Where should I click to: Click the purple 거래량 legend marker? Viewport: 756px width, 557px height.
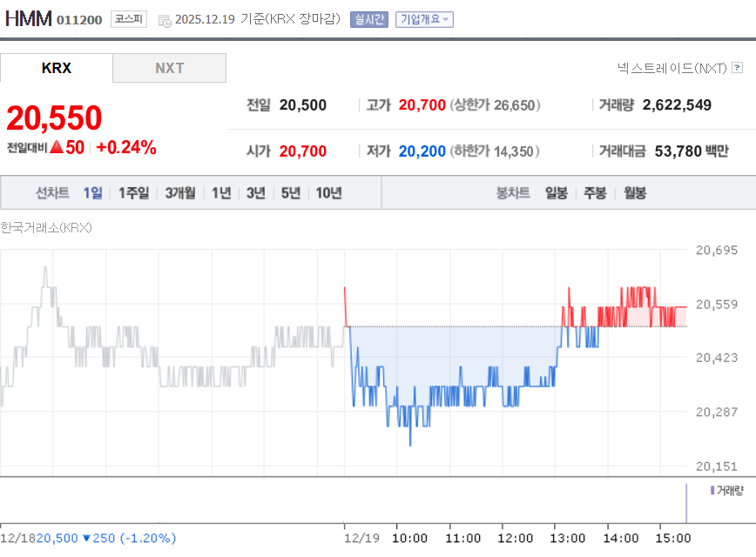point(712,490)
